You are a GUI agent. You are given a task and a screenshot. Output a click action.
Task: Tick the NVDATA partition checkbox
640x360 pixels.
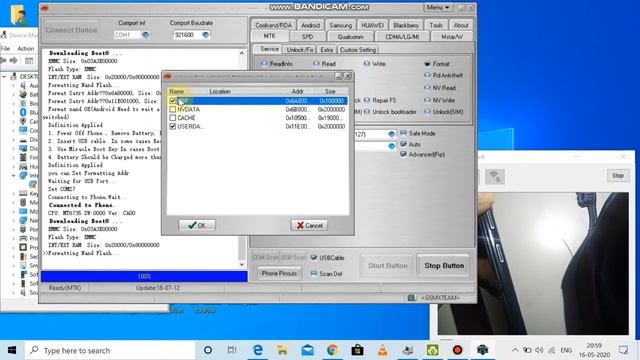point(173,109)
